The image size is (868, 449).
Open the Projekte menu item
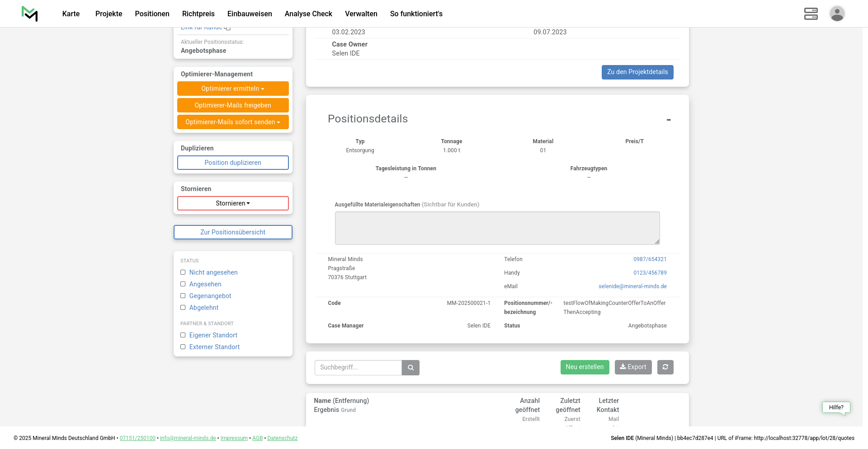coord(108,14)
